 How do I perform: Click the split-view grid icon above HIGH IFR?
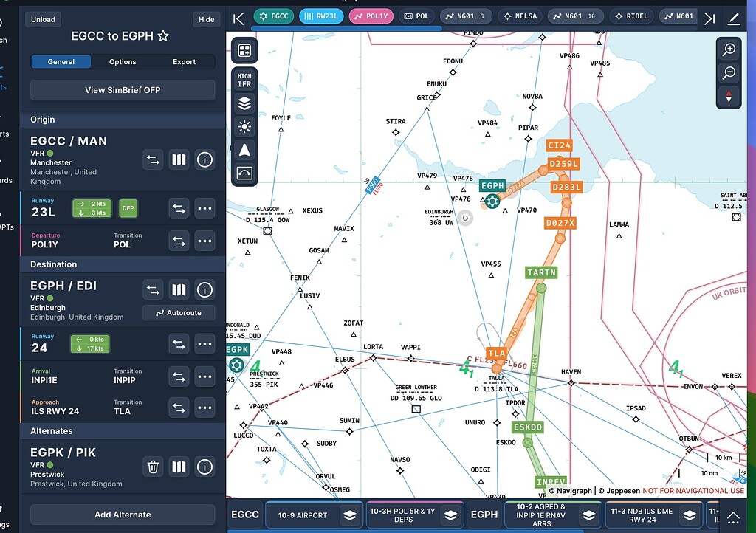coord(244,50)
